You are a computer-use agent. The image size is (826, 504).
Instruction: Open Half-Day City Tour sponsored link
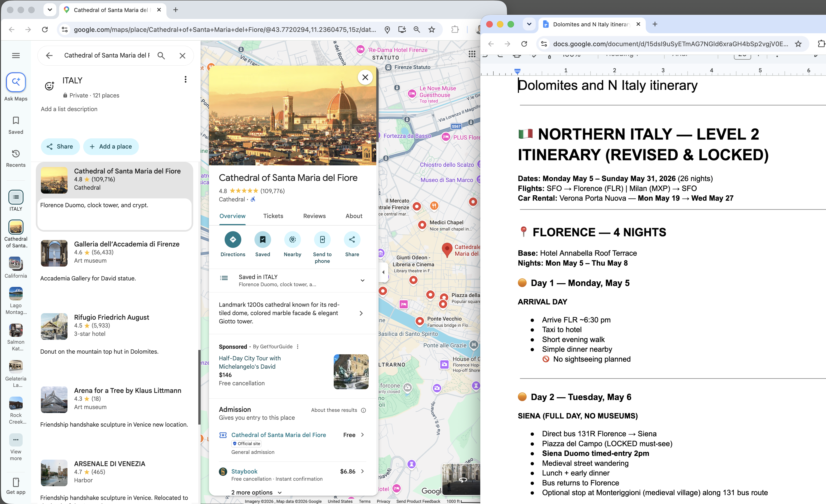[x=250, y=362]
